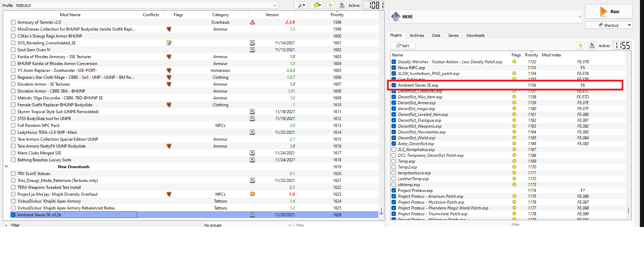This screenshot has height=260, width=644.
Task: Restore mod list backup with yellow arrow
Action: coord(330,5)
